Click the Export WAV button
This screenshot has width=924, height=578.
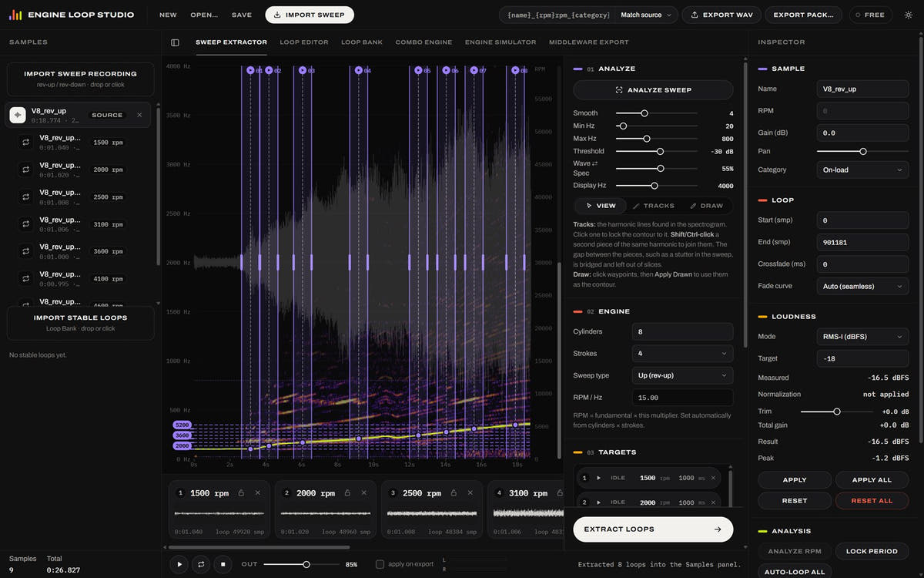tap(721, 15)
